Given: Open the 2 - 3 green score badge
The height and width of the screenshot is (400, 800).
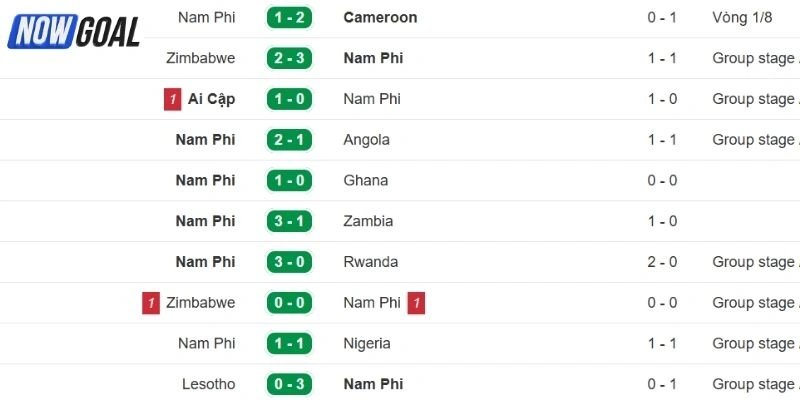Looking at the screenshot, I should [290, 58].
